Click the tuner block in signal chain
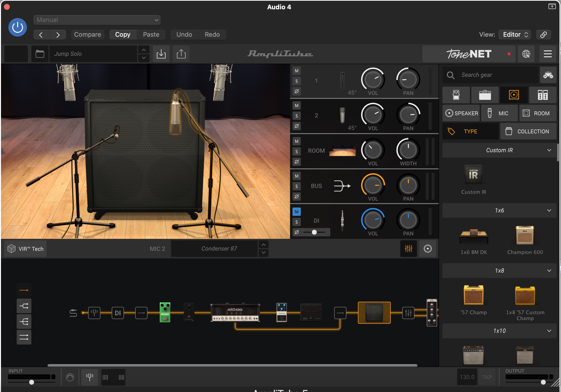Image resolution: width=561 pixels, height=392 pixels. click(x=94, y=313)
